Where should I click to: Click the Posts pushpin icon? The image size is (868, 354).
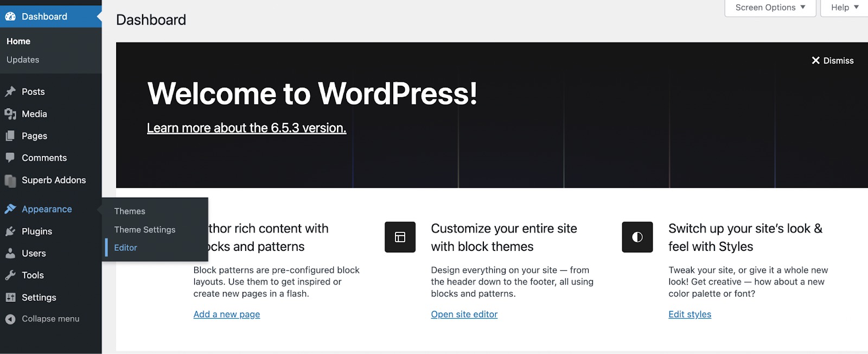click(x=10, y=92)
